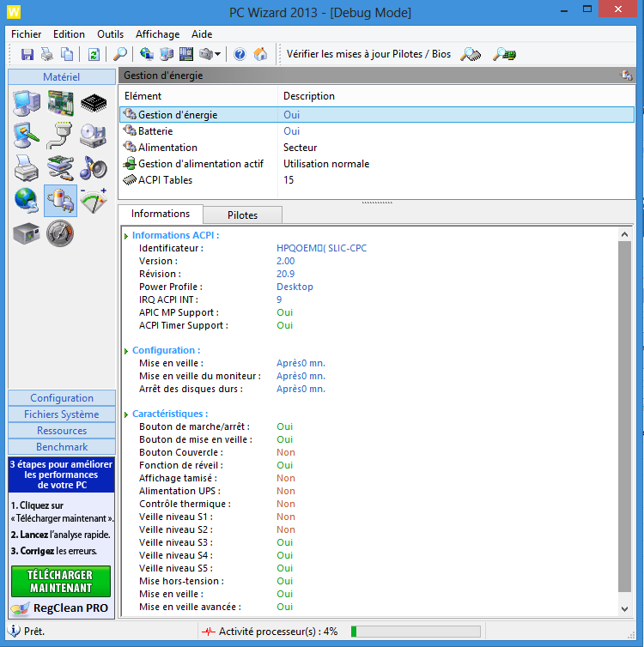Viewport: 644px width, 647px height.
Task: Click the PC Wizard app icon in title bar
Action: tap(14, 11)
